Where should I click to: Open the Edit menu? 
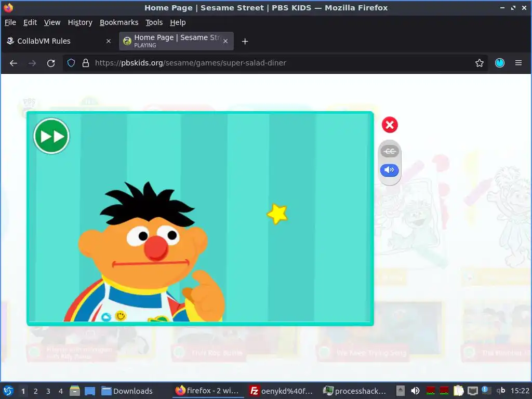pos(30,22)
